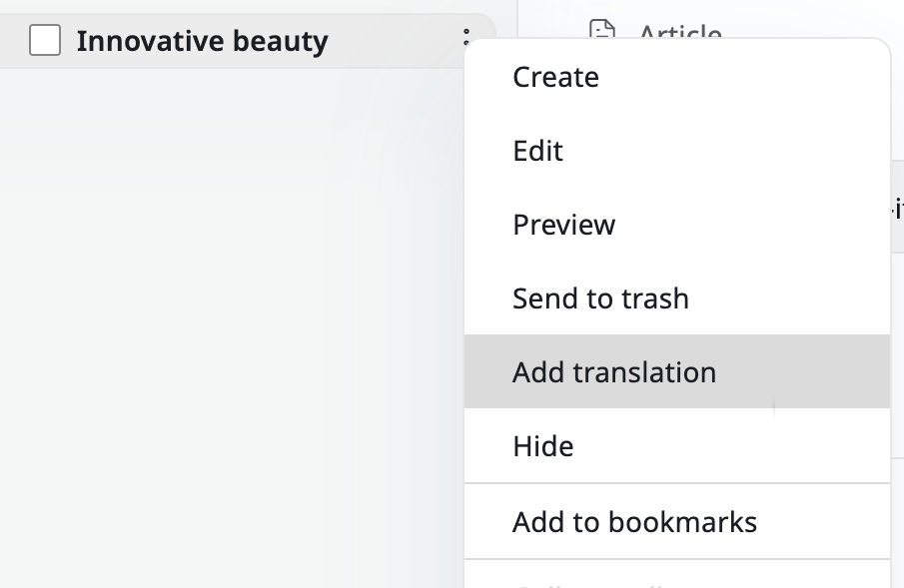Select Hide in the context menu
Screen dimensions: 904x588
(677, 445)
